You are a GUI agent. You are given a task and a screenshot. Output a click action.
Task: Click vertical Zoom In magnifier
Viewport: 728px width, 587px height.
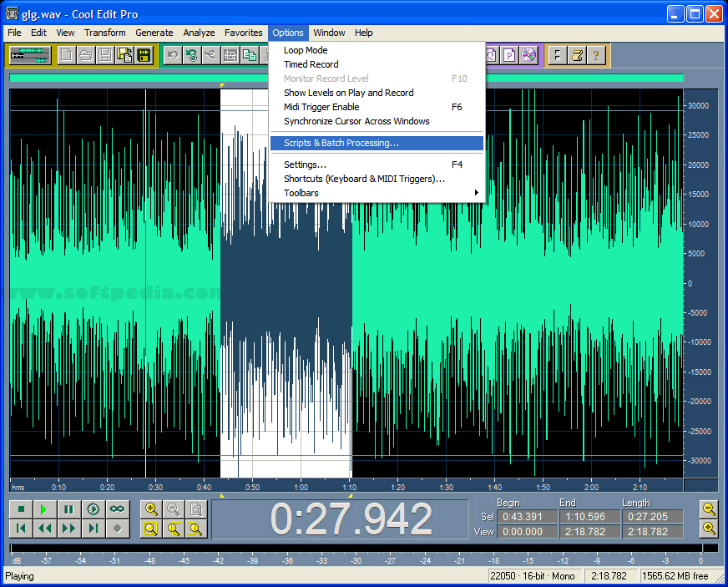point(709,529)
